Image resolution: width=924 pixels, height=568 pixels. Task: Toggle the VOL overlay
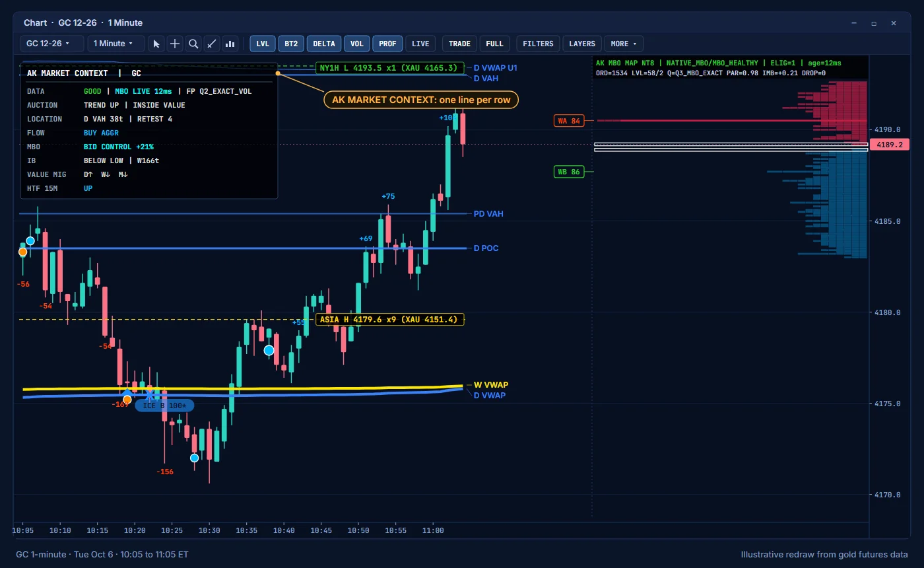(x=357, y=44)
